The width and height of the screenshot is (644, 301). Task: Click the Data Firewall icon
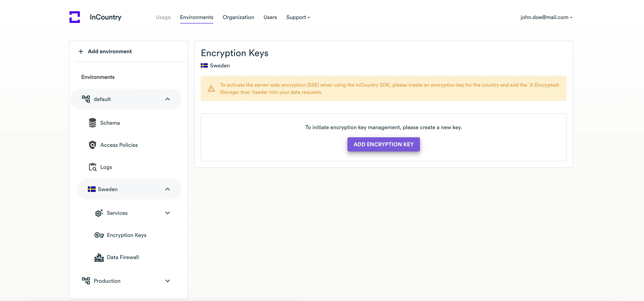pos(99,257)
